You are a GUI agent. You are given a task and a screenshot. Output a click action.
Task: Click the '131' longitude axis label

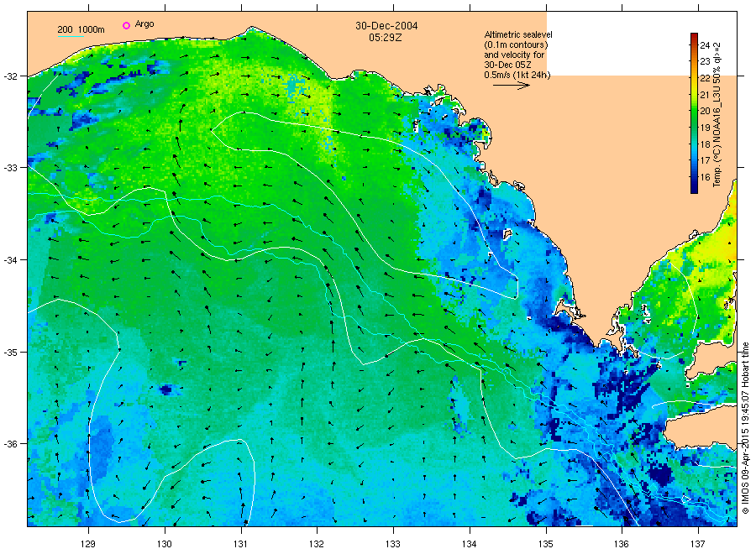(240, 544)
